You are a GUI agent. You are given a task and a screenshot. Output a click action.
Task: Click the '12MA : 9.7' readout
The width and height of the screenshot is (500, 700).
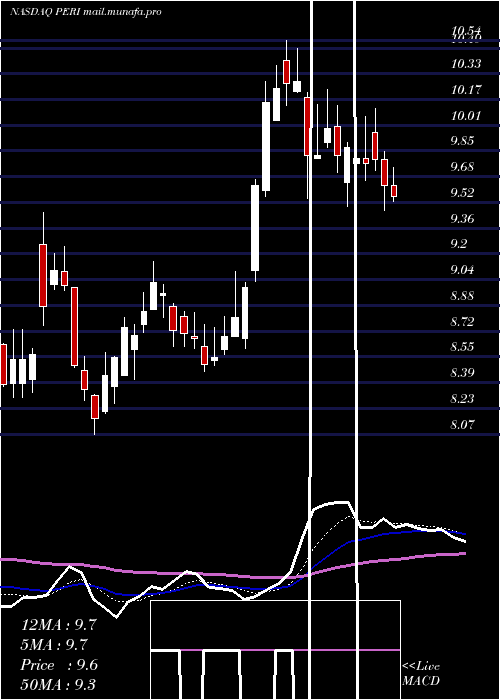click(x=59, y=625)
